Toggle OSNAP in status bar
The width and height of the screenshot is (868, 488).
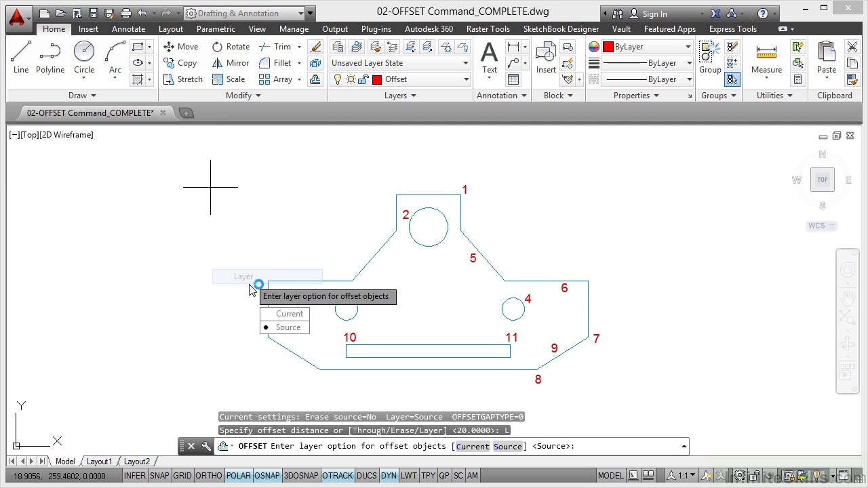click(x=267, y=476)
